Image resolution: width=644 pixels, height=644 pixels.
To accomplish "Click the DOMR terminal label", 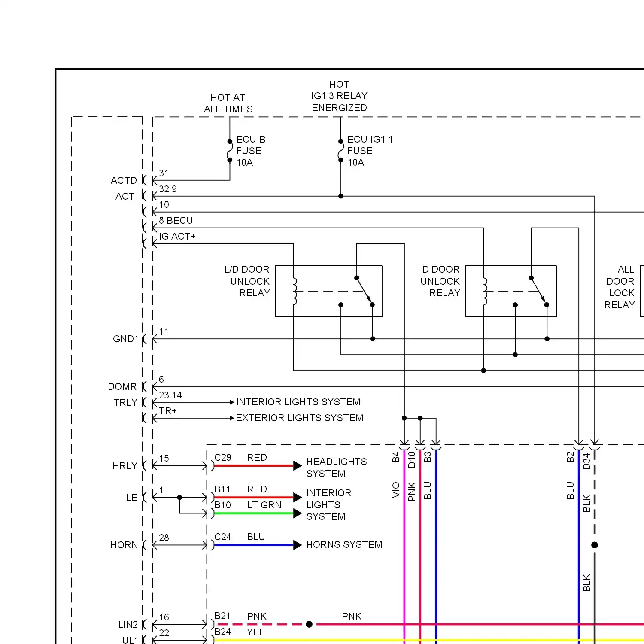I will (122, 386).
